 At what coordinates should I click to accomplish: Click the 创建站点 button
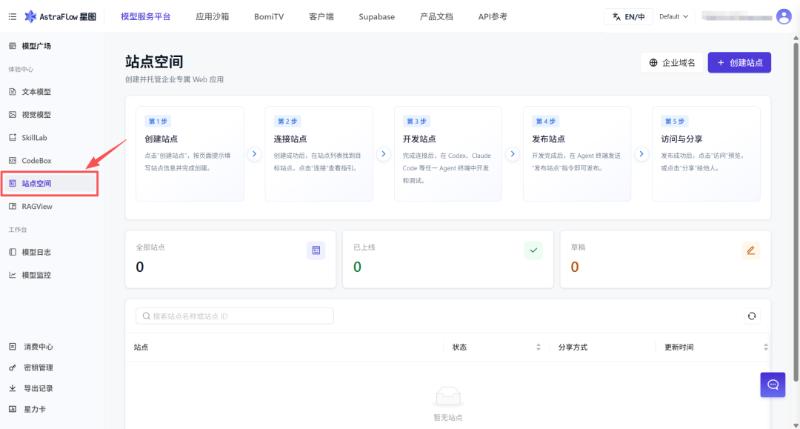tap(739, 63)
